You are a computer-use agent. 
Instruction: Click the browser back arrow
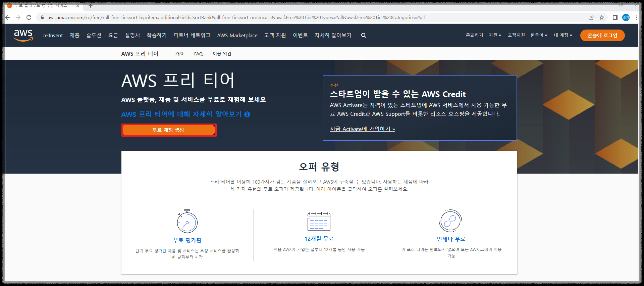[x=8, y=17]
